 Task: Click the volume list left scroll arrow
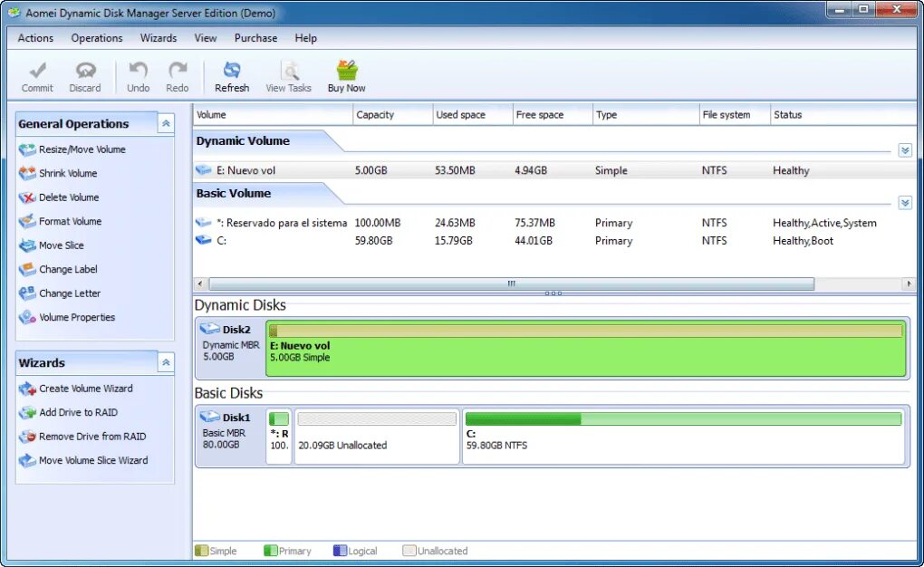[200, 283]
